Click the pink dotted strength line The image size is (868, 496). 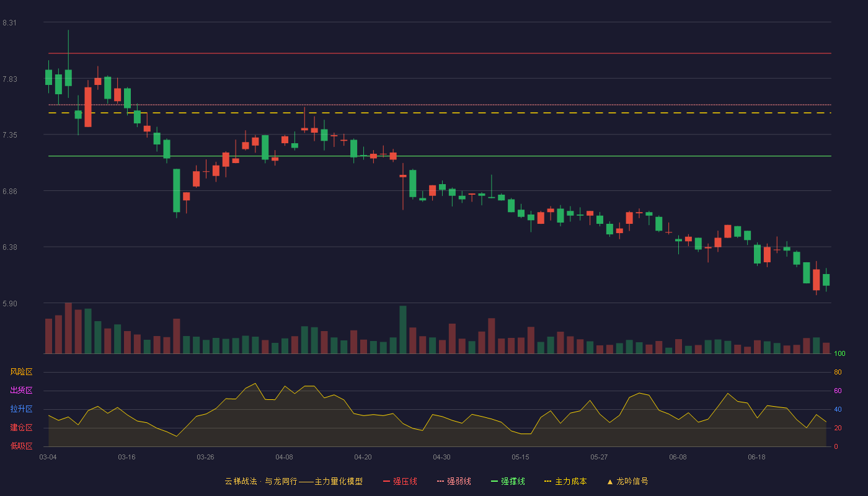[x=440, y=105]
